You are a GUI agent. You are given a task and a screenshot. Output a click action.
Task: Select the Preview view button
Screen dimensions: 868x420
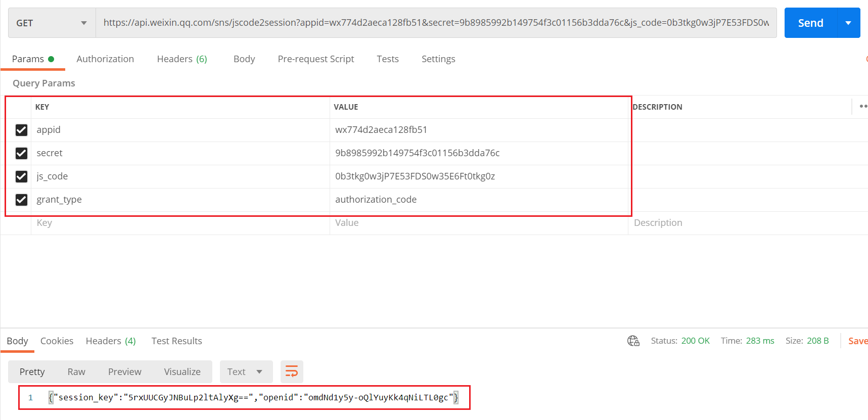(125, 371)
